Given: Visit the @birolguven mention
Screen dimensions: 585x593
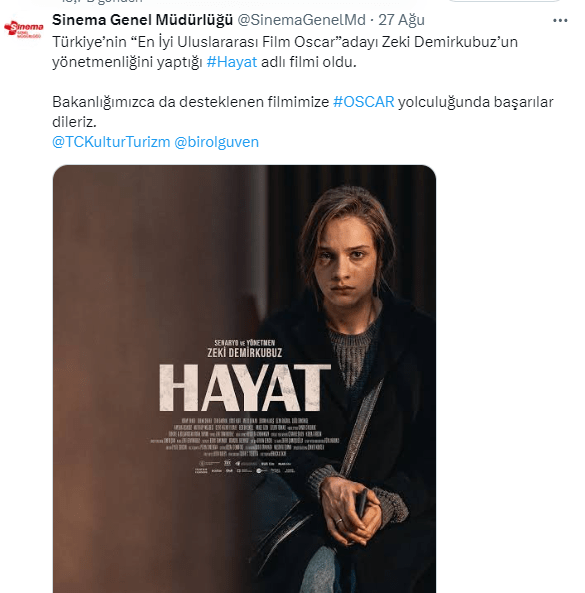Looking at the screenshot, I should (x=216, y=142).
